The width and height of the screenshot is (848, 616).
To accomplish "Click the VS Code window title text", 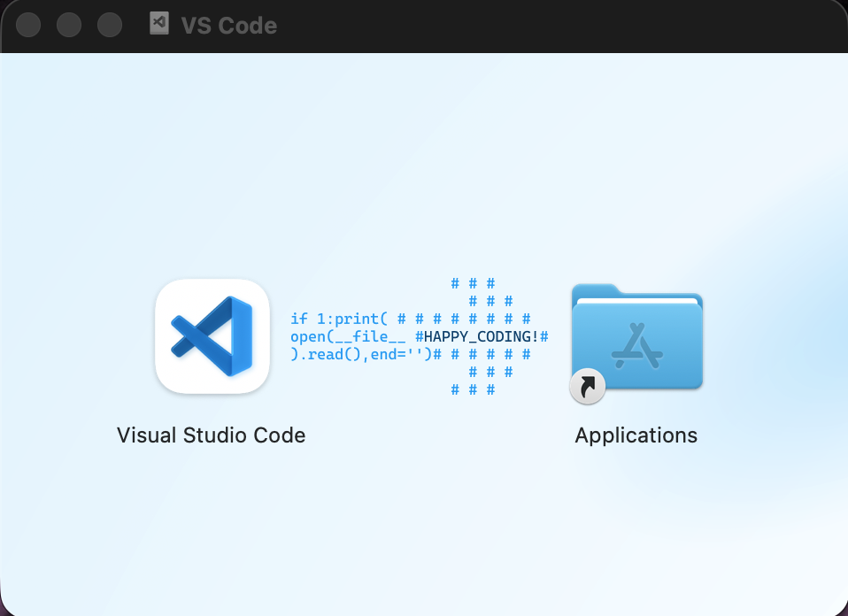I will pyautogui.click(x=228, y=26).
